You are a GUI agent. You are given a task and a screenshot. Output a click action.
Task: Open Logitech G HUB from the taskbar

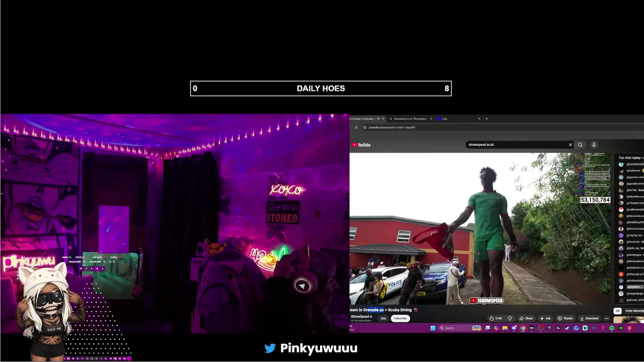(x=558, y=328)
